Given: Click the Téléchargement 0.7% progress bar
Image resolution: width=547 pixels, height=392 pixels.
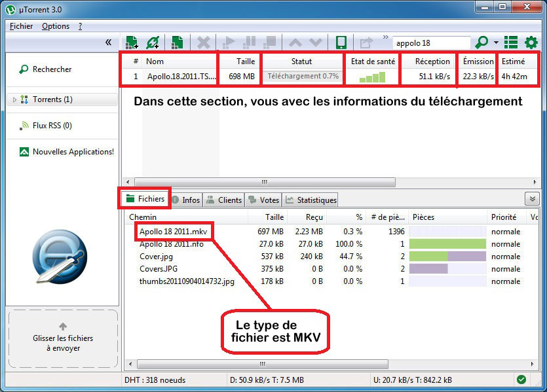Looking at the screenshot, I should point(303,76).
